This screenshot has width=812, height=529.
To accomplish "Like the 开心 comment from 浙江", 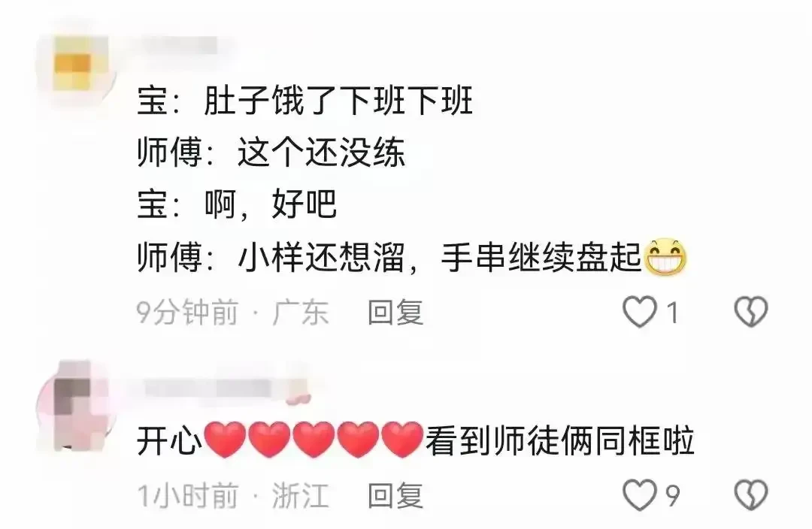I will pyautogui.click(x=639, y=495).
